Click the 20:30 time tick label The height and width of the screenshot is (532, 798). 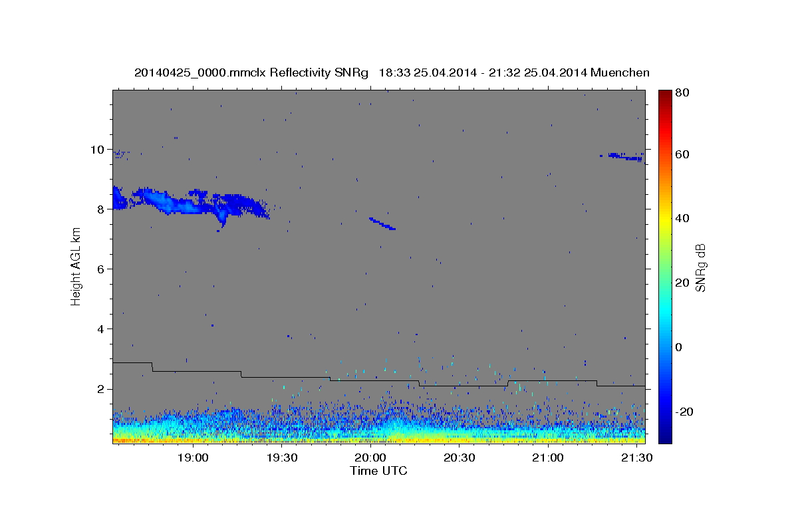[459, 458]
